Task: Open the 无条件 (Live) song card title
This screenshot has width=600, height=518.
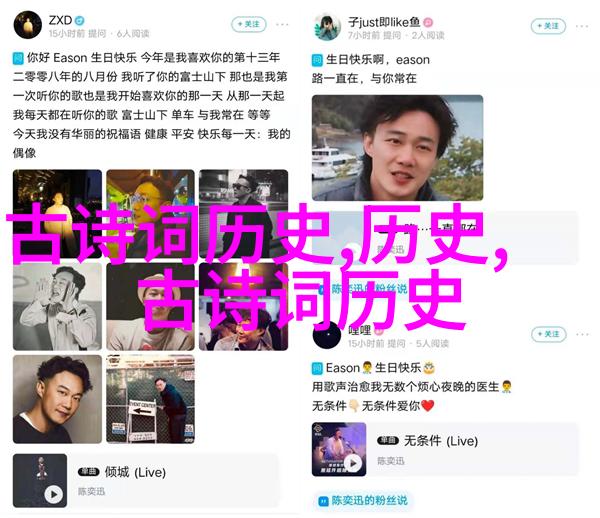Action: pyautogui.click(x=441, y=441)
